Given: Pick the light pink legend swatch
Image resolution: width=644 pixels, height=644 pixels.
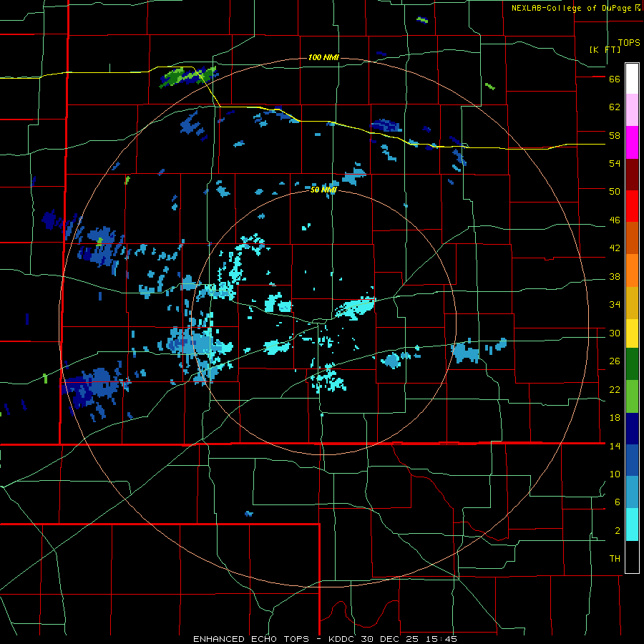Looking at the screenshot, I should tap(632, 110).
